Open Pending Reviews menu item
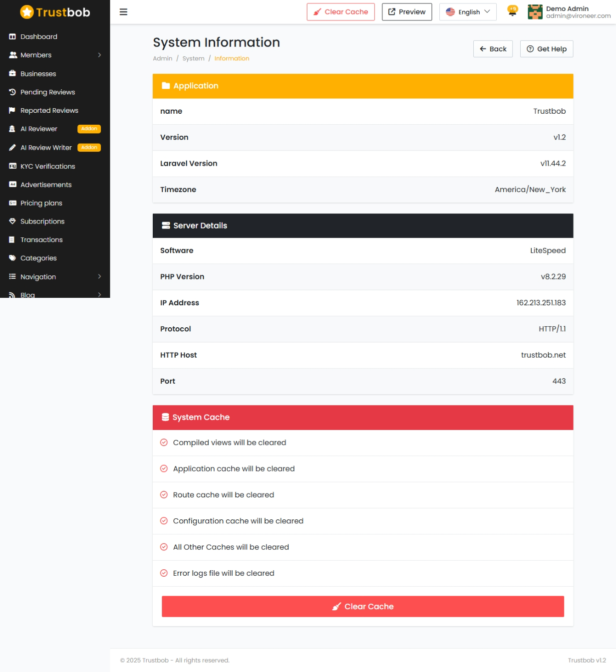 [55, 92]
